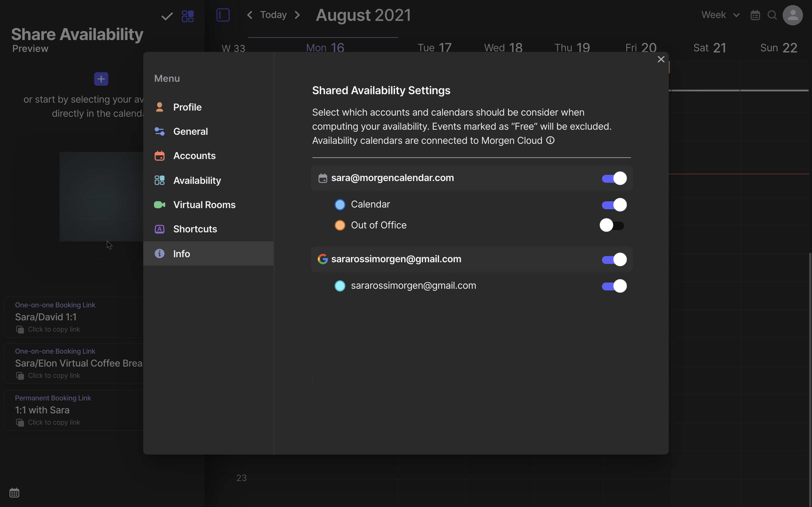Click the tasks checkmark icon at top
Screen dimensions: 812x507
point(167,16)
